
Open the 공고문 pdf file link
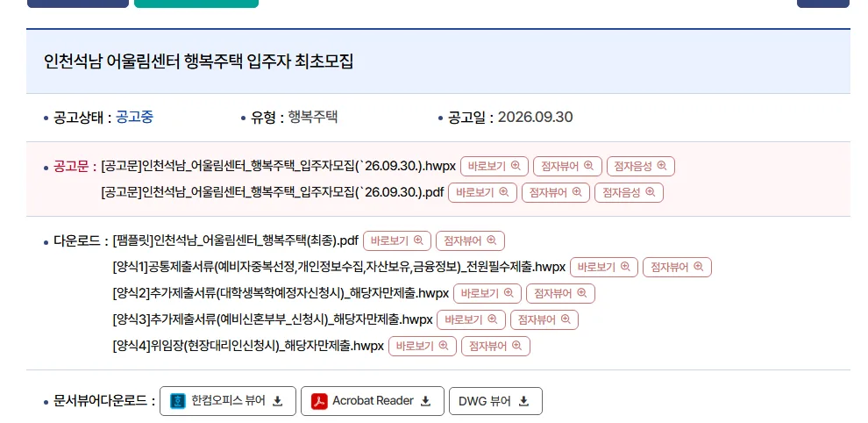(x=273, y=192)
